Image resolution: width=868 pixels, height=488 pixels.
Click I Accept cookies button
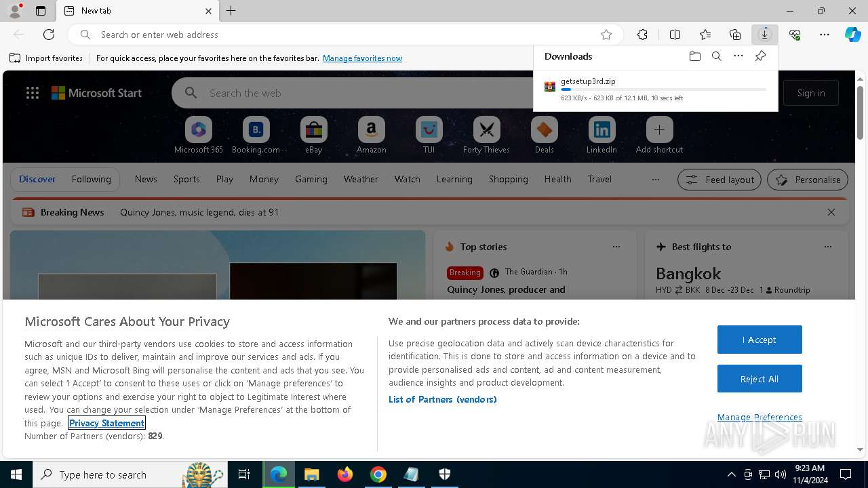coord(759,340)
